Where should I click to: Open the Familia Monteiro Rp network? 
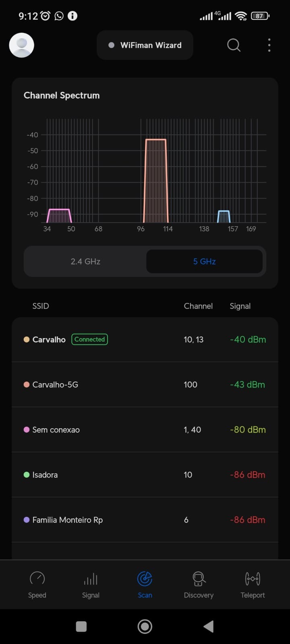(x=145, y=520)
